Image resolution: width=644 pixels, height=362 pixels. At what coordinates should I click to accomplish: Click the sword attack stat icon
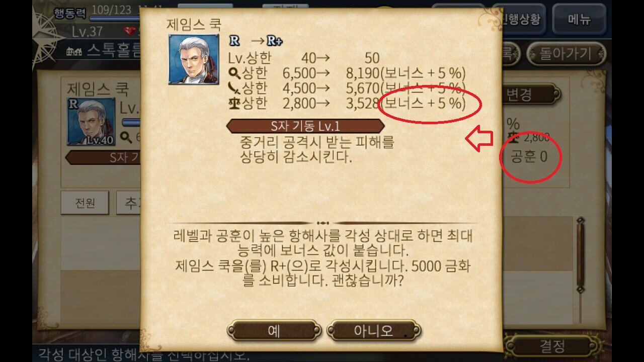(234, 88)
